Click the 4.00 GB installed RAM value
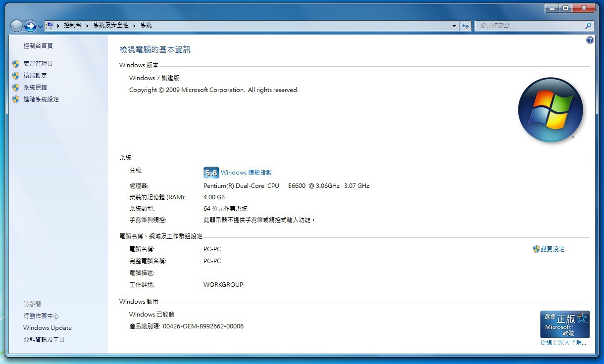Viewport: 604px width, 364px height. (214, 197)
